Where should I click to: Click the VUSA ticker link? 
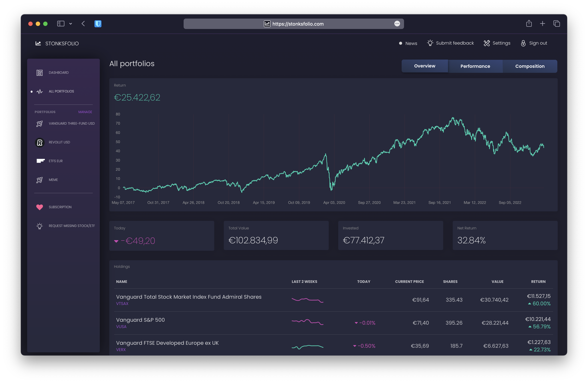(121, 327)
